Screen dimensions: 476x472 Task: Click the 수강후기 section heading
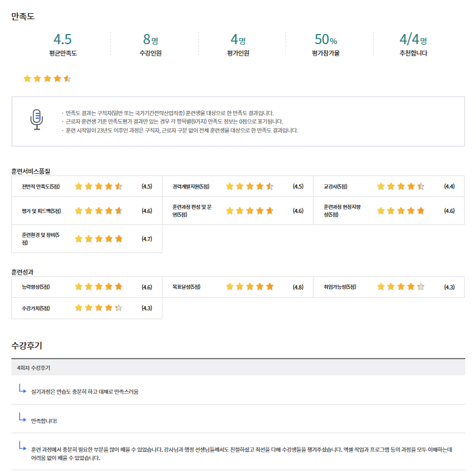27,345
